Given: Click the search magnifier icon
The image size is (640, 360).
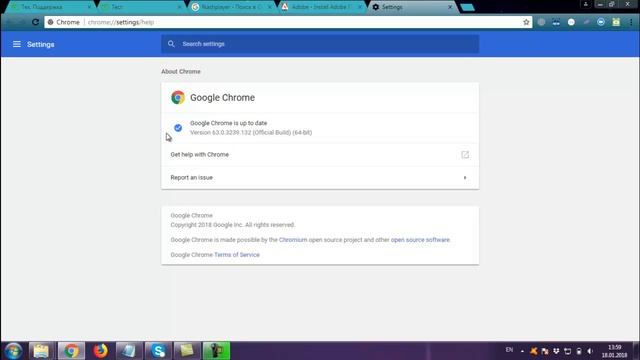Looking at the screenshot, I should coord(171,44).
